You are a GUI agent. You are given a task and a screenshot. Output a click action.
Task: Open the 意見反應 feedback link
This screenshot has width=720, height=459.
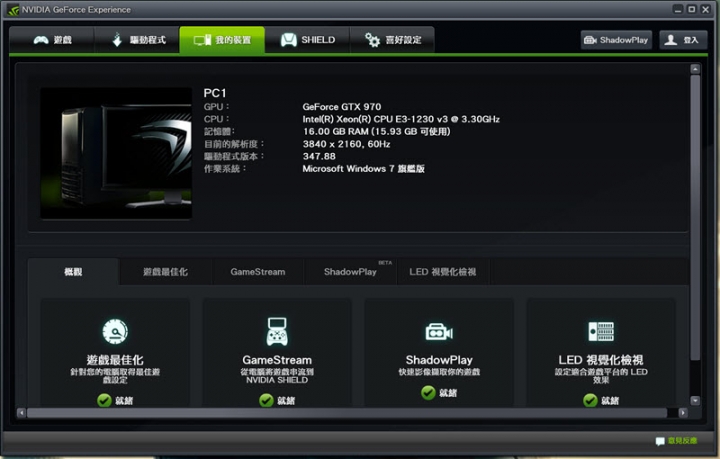point(682,441)
